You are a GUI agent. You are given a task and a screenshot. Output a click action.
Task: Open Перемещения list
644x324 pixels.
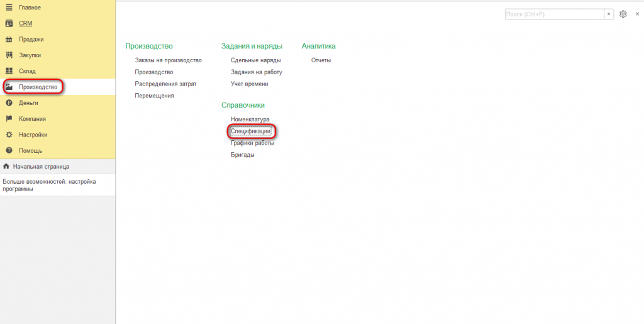(x=155, y=96)
